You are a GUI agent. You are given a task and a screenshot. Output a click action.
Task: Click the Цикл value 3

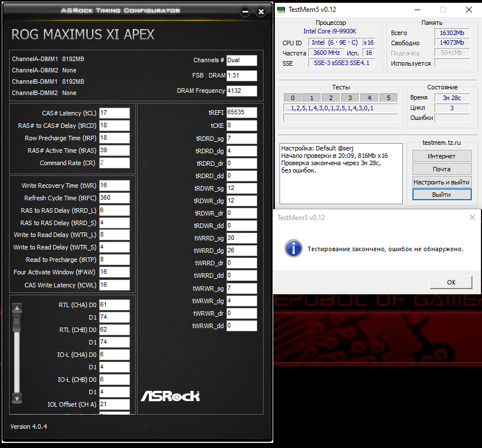[452, 108]
